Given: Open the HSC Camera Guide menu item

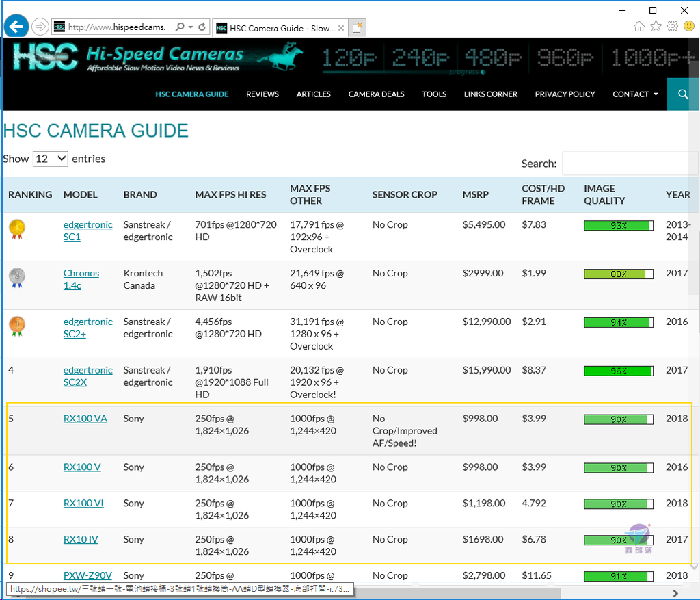Looking at the screenshot, I should point(192,94).
